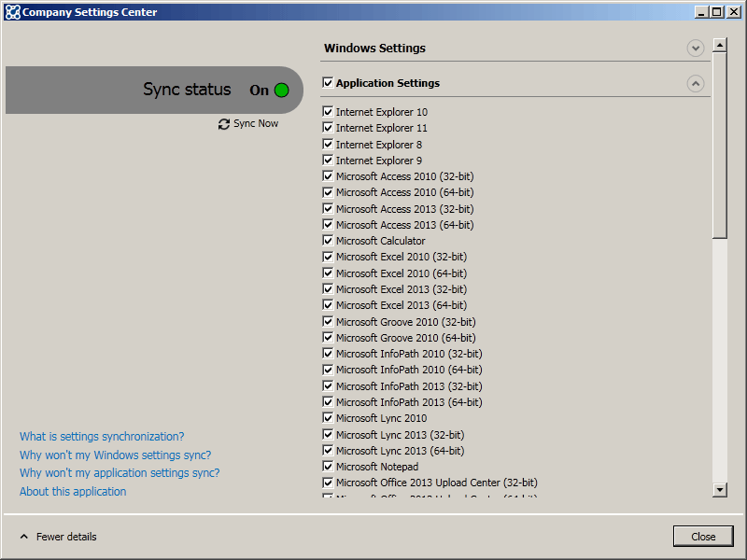This screenshot has height=560, width=747.
Task: Uncheck Microsoft Lync 2013 (32-bit)
Action: point(328,434)
